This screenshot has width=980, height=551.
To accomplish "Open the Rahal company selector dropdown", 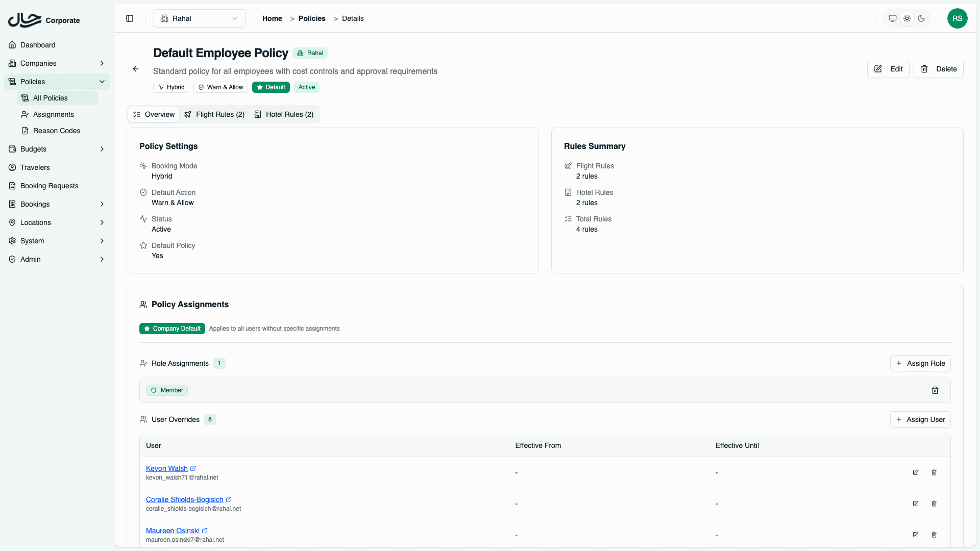I will click(x=199, y=18).
